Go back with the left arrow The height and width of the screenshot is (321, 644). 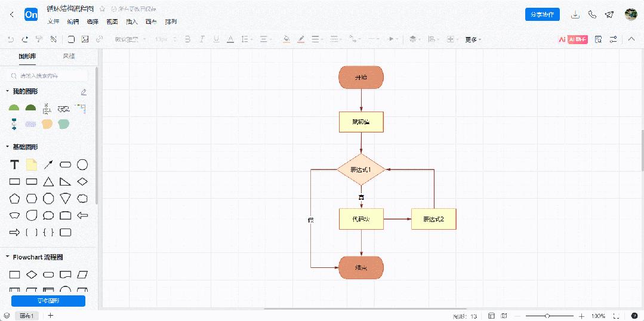pyautogui.click(x=12, y=14)
